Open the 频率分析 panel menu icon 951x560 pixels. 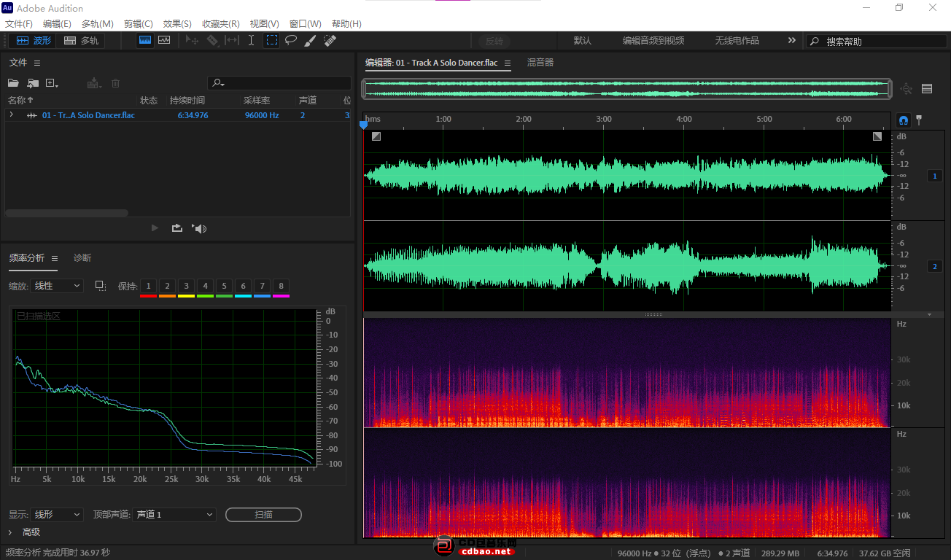point(55,258)
